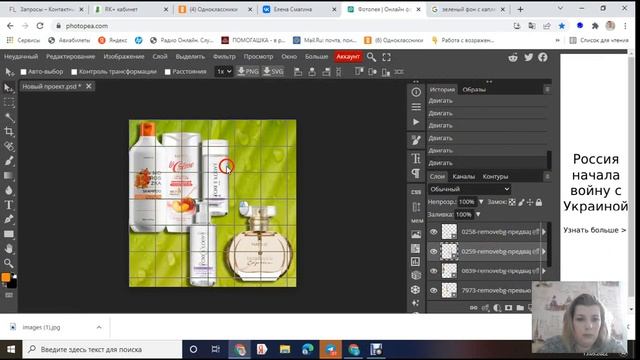Open the Brush settings panel icon
640x360 pixels.
tap(416, 140)
